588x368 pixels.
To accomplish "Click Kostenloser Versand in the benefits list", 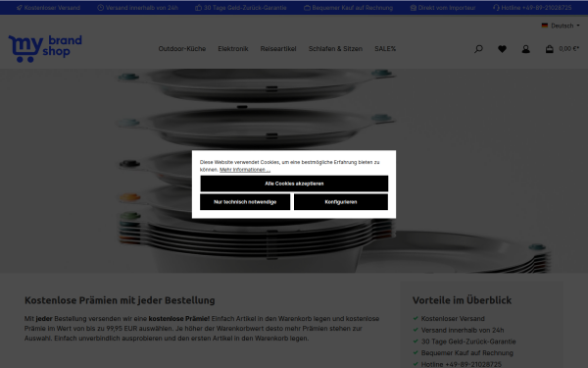I will pos(453,318).
